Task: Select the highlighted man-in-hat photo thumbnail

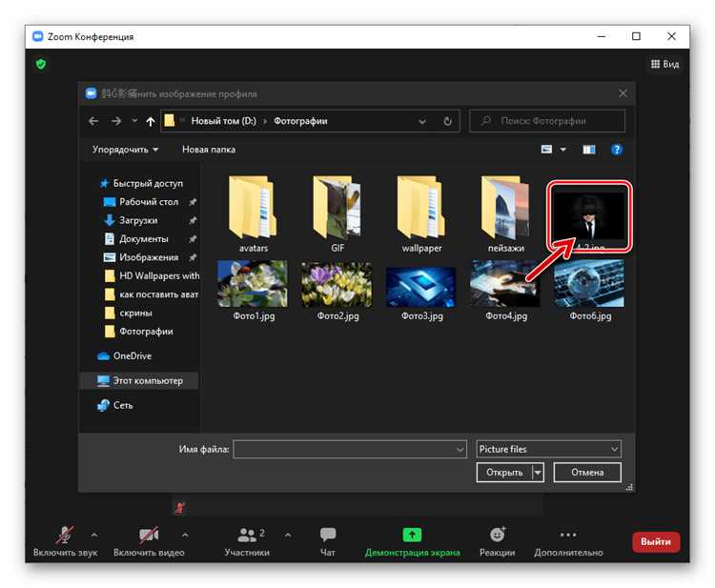Action: 589,216
